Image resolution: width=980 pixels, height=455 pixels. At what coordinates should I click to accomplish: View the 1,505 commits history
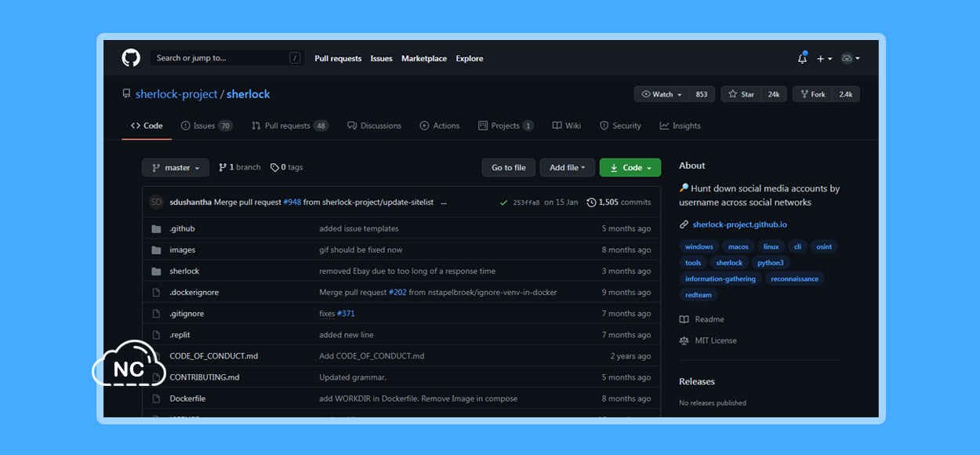[619, 202]
